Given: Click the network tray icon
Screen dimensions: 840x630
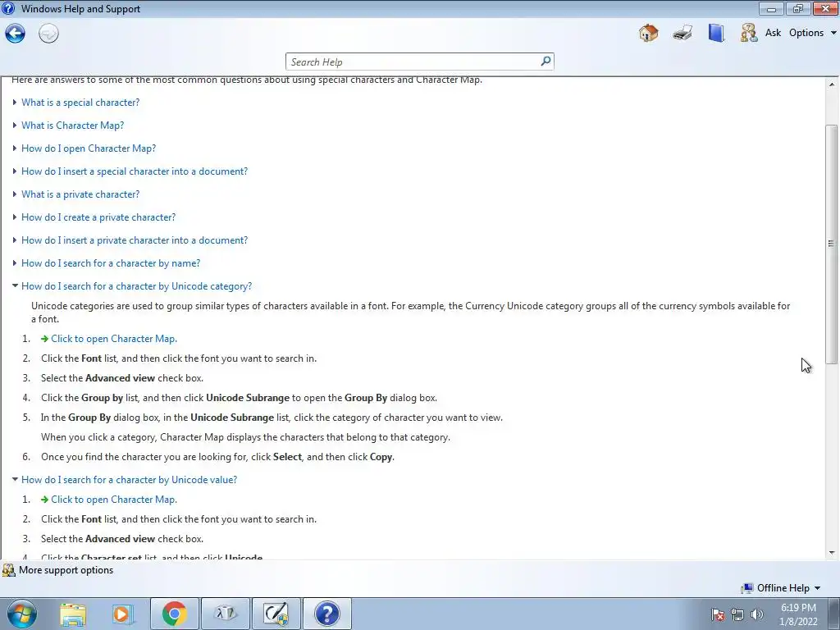Looking at the screenshot, I should click(737, 614).
